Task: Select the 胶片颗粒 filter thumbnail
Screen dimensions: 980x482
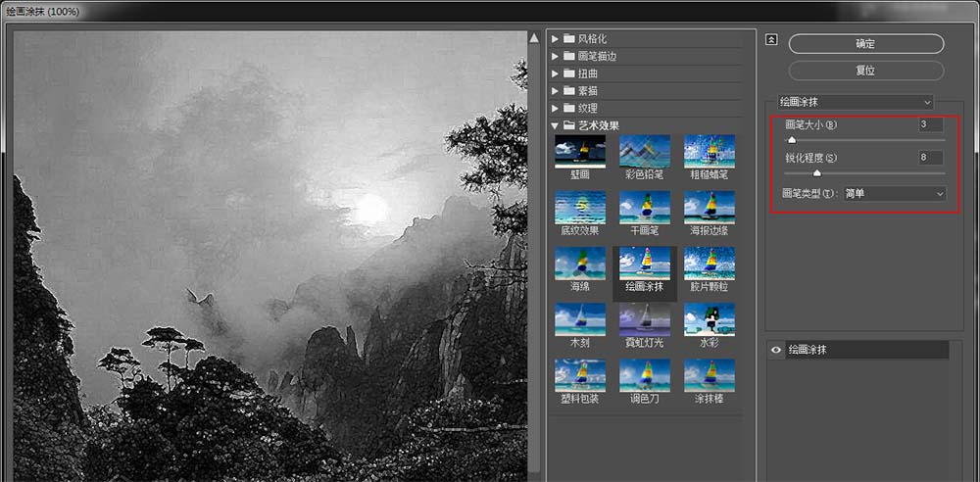Action: click(x=710, y=264)
